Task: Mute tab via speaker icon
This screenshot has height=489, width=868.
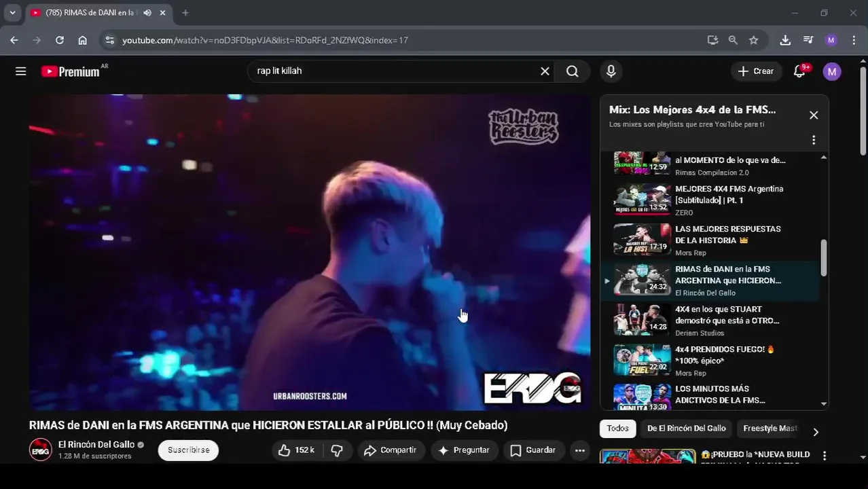Action: 147,13
